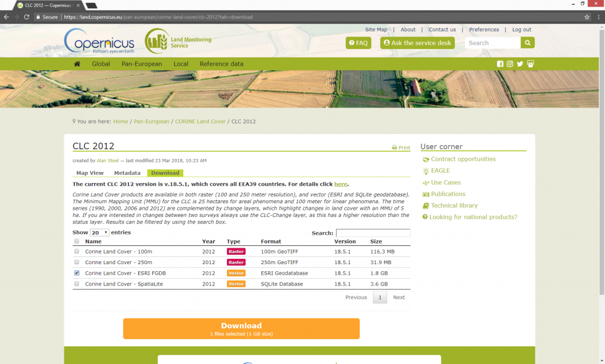The height and width of the screenshot is (364, 605).
Task: Open the Facebook social icon
Action: tap(500, 64)
